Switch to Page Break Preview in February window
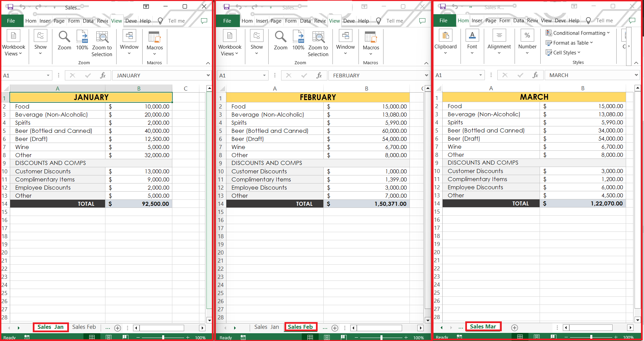The width and height of the screenshot is (644, 341). [x=344, y=337]
